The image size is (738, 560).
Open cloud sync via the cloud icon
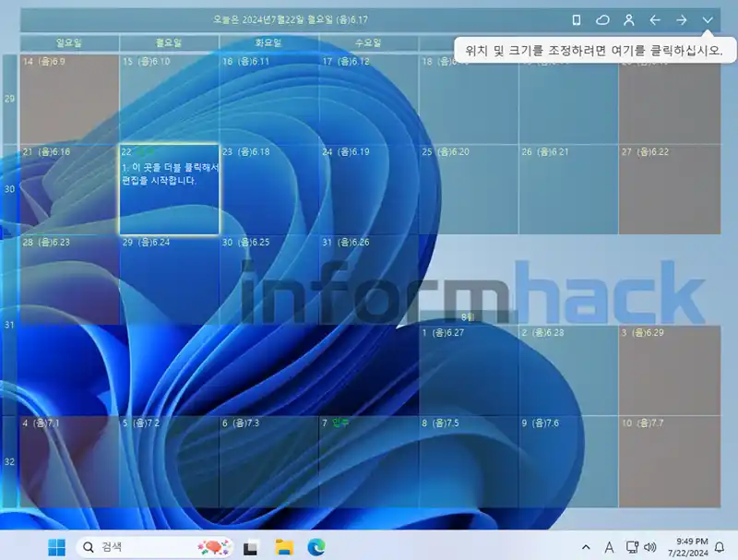click(x=603, y=18)
